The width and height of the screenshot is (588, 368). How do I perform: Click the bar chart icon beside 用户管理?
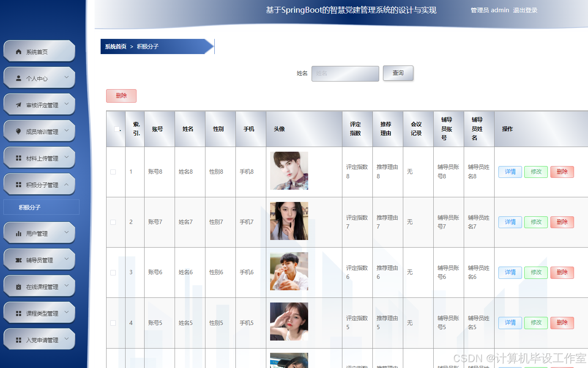coord(19,234)
